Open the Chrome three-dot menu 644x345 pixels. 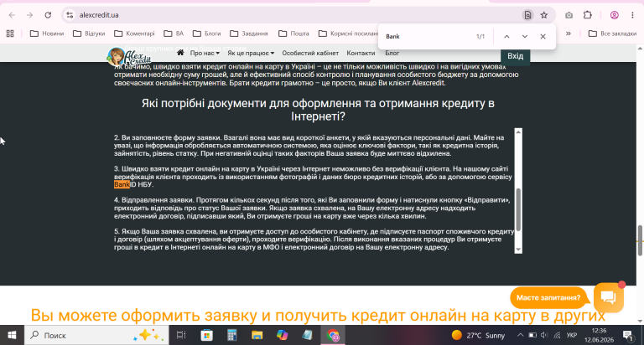pos(632,15)
